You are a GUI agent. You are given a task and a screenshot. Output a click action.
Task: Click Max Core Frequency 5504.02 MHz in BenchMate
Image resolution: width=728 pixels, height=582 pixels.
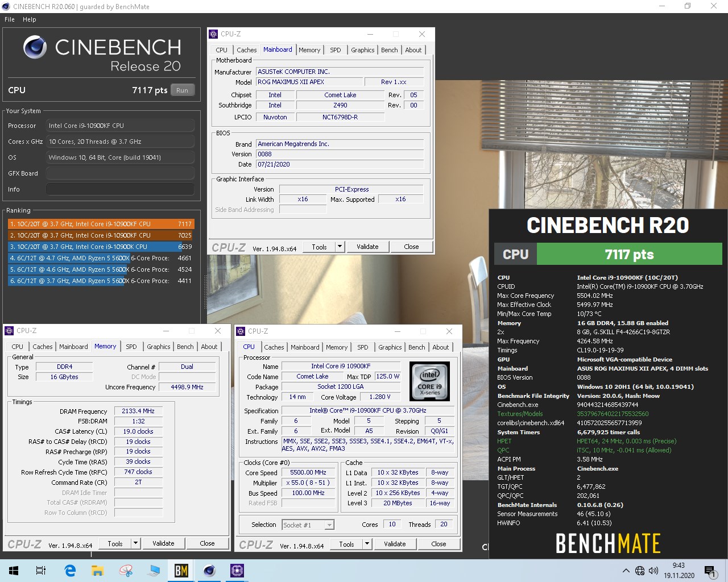coord(595,296)
